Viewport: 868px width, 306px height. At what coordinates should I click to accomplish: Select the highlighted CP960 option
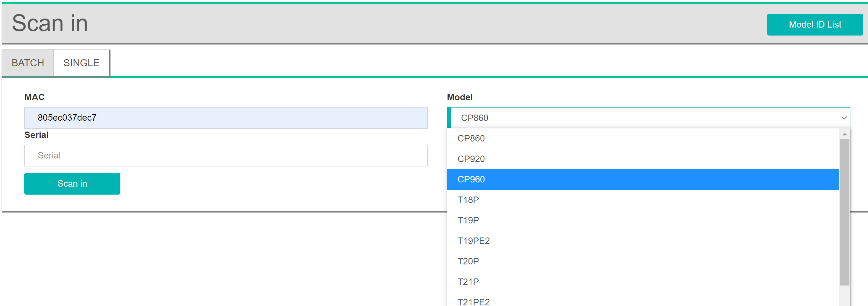[643, 180]
